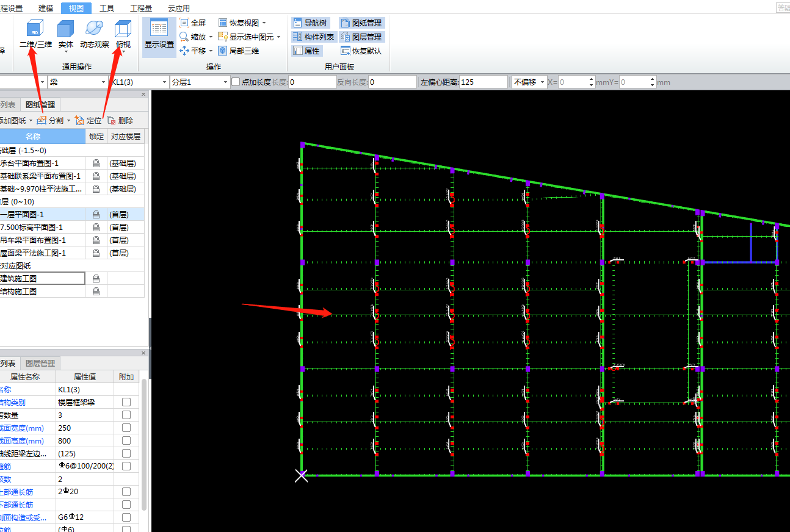Check the 附加 box for 结构类别
Screen dimensions: 790x532
coord(126,403)
